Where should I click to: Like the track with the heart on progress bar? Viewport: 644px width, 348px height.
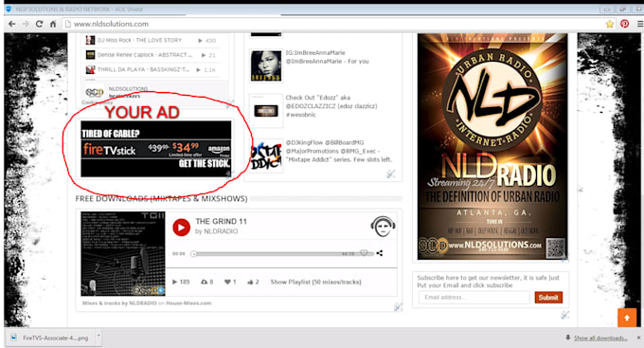coord(364,252)
